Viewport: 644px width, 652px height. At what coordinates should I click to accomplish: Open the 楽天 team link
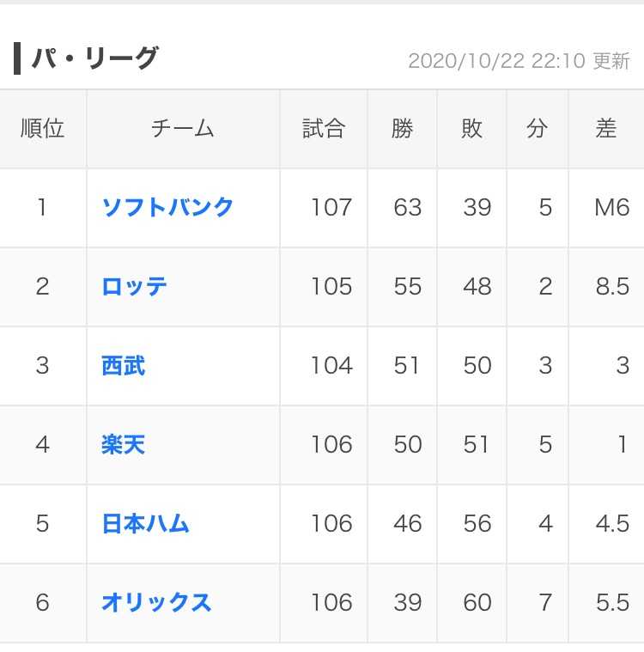(x=123, y=444)
